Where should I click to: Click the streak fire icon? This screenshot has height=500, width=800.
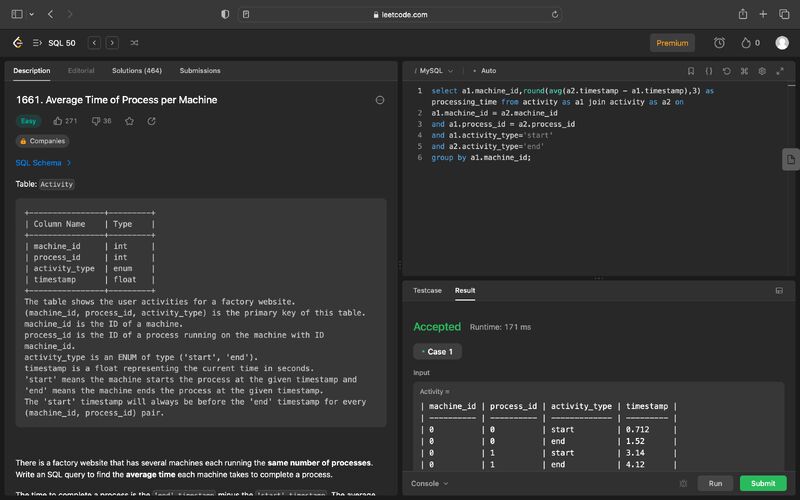click(x=746, y=43)
